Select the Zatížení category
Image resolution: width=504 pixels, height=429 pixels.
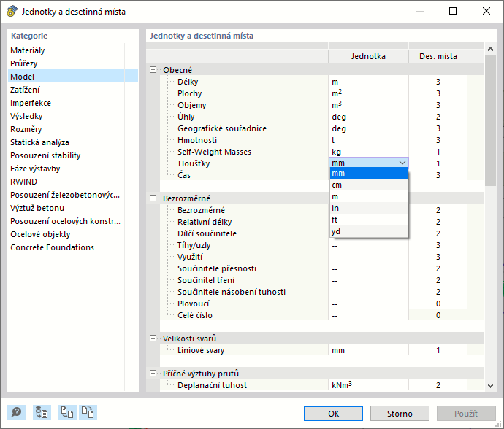(x=26, y=90)
